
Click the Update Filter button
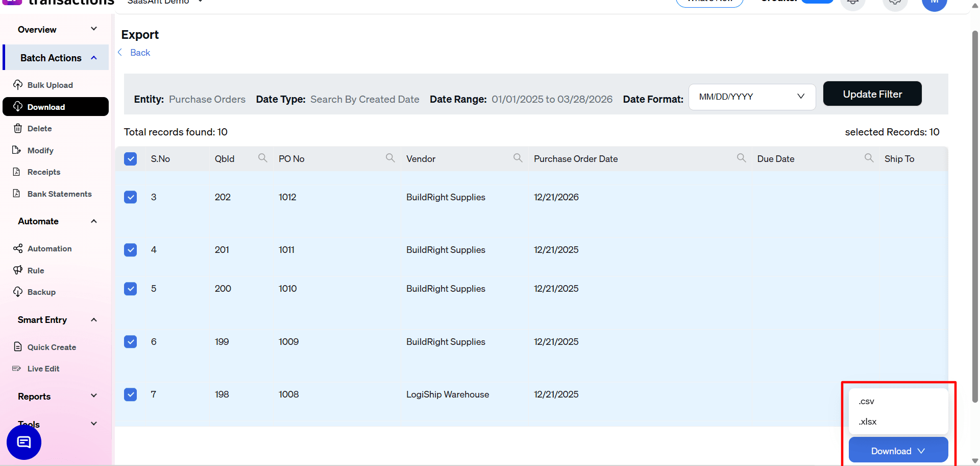(872, 94)
